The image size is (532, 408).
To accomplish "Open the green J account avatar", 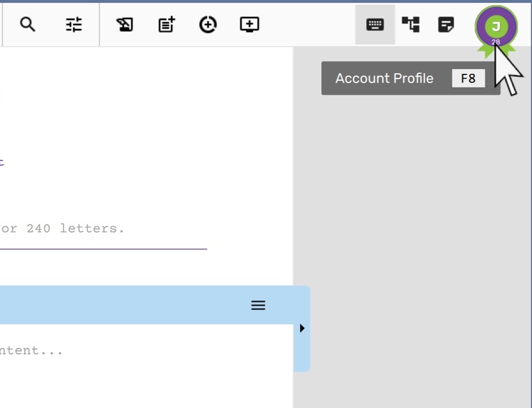I will [496, 26].
